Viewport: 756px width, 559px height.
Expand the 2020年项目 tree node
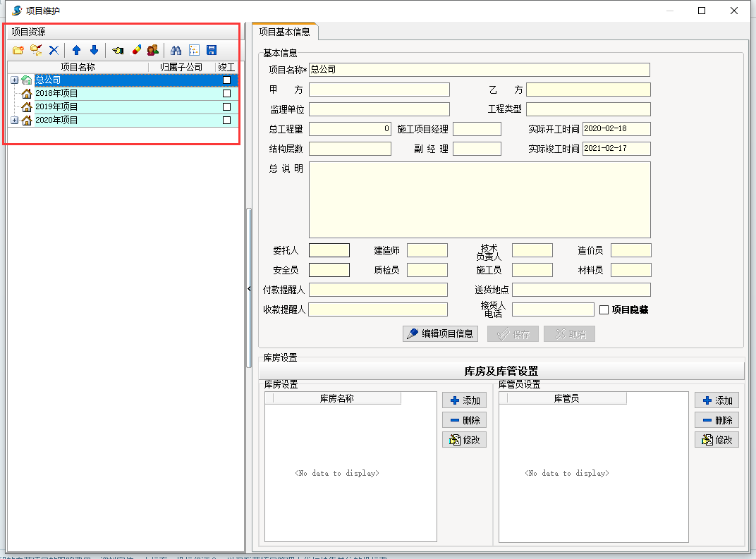(x=14, y=121)
